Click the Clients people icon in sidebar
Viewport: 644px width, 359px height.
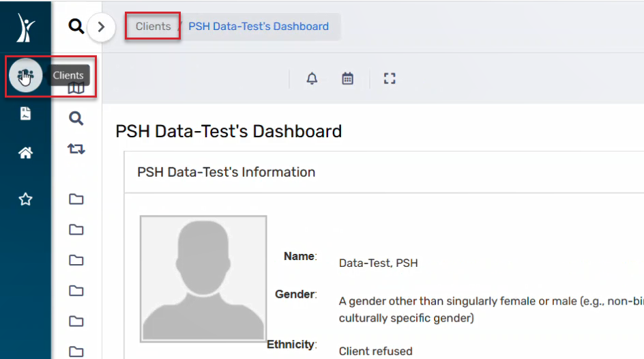pyautogui.click(x=25, y=76)
